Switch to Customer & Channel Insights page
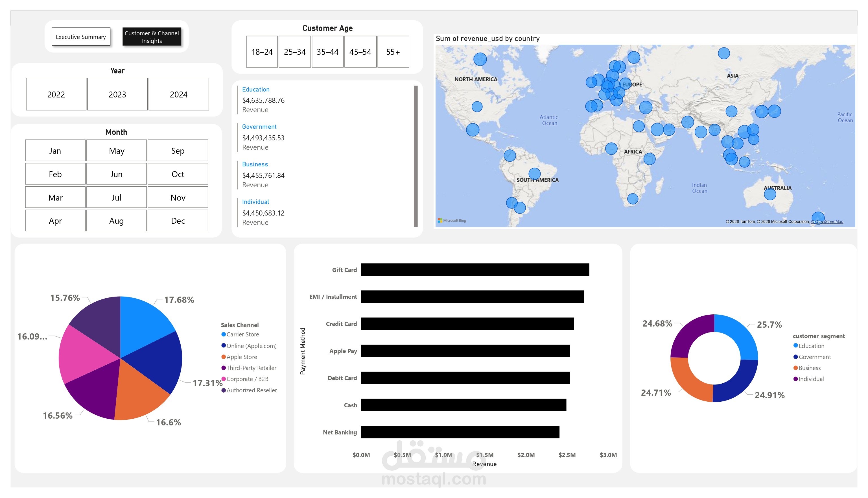Screen dimensions: 868x498 point(152,37)
